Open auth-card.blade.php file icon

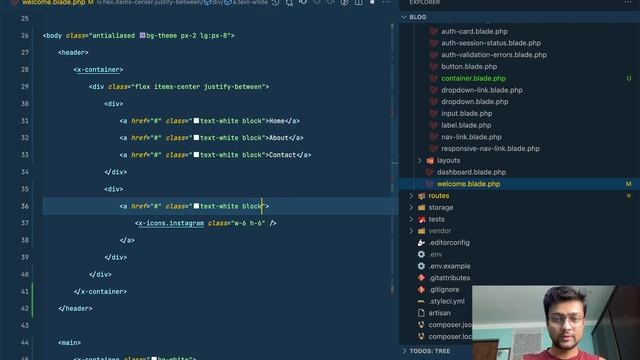433,31
